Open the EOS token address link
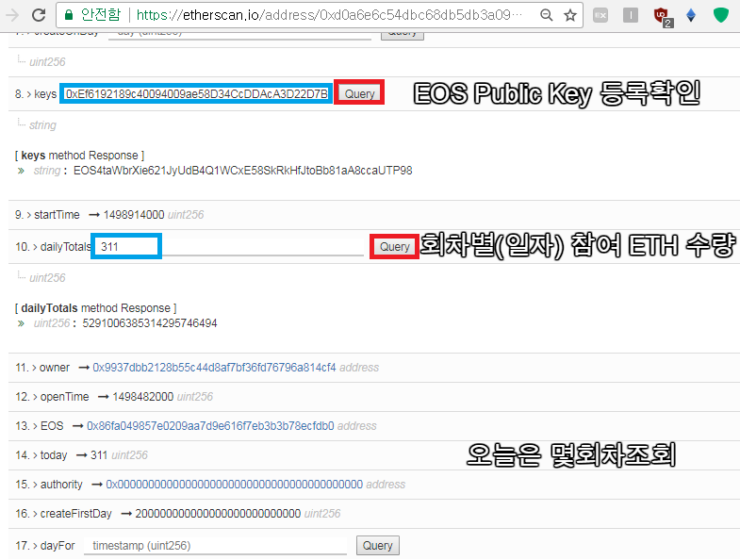This screenshot has width=740, height=560. point(210,426)
